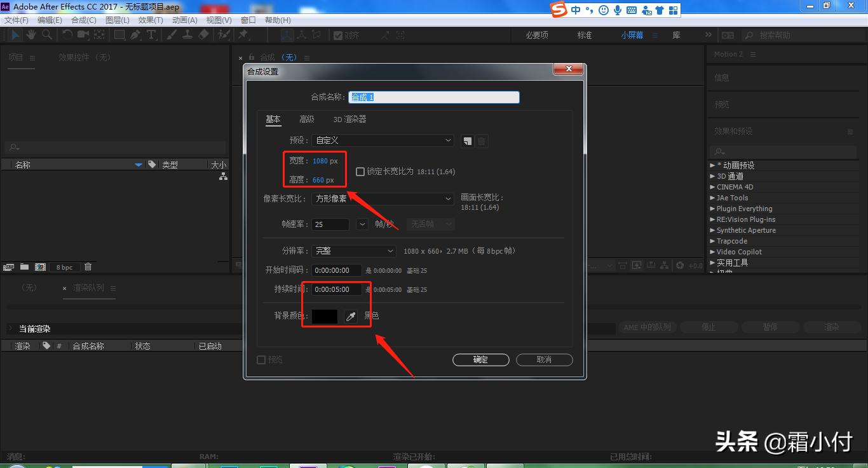The width and height of the screenshot is (868, 468).
Task: Open the Composition menu
Action: tap(84, 20)
